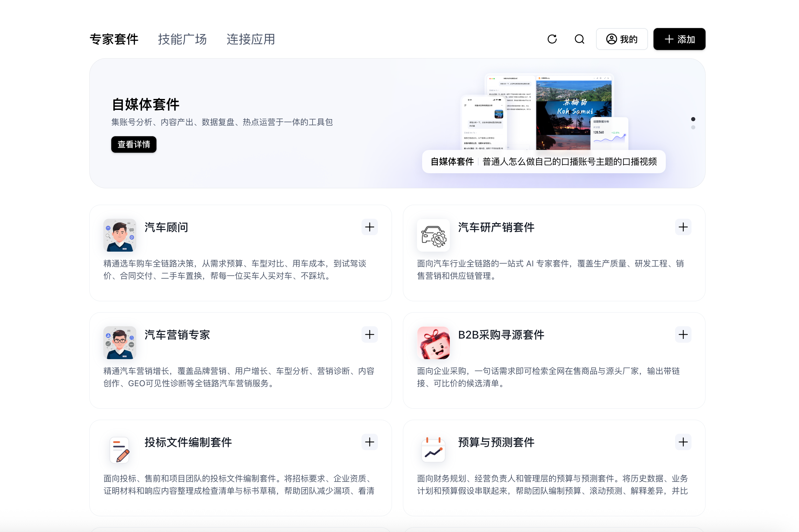Image resolution: width=799 pixels, height=532 pixels.
Task: Click the 汽车顾问 card title
Action: tap(166, 227)
